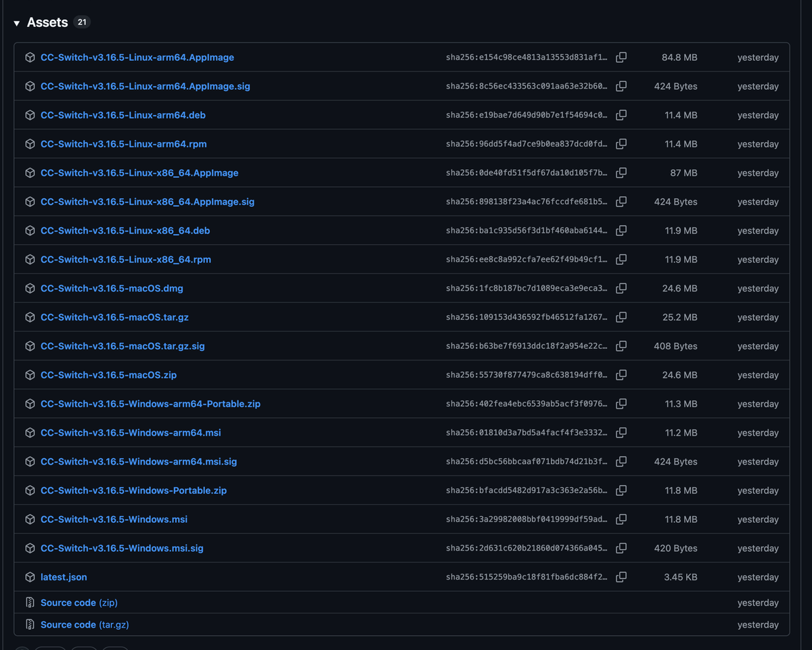The image size is (812, 650).
Task: Download CC-Switch-v3.16.5-Windows-arm64-Portable.zip
Action: click(150, 404)
